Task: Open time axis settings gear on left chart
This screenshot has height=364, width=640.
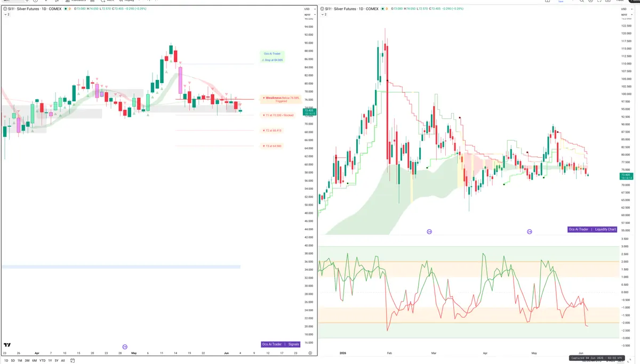Action: 310,353
